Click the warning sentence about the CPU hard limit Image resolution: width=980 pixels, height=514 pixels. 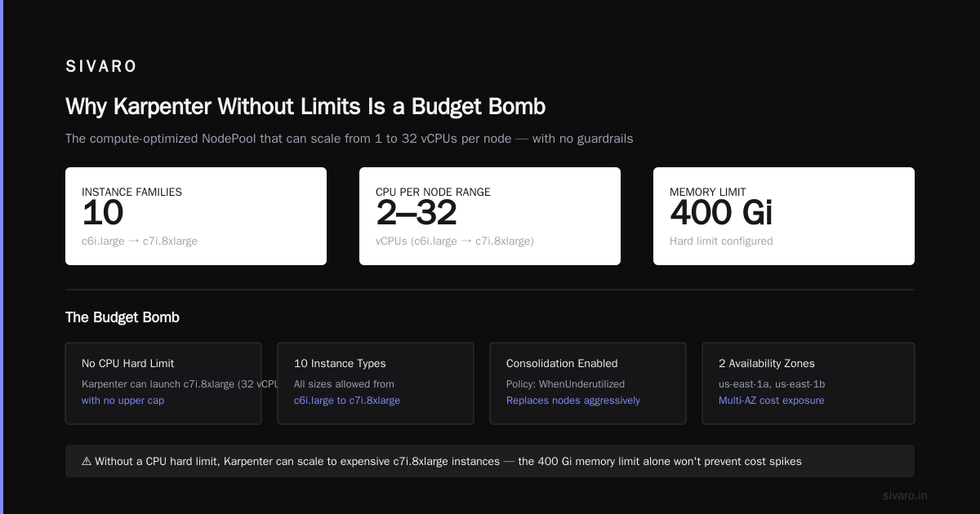(x=448, y=462)
